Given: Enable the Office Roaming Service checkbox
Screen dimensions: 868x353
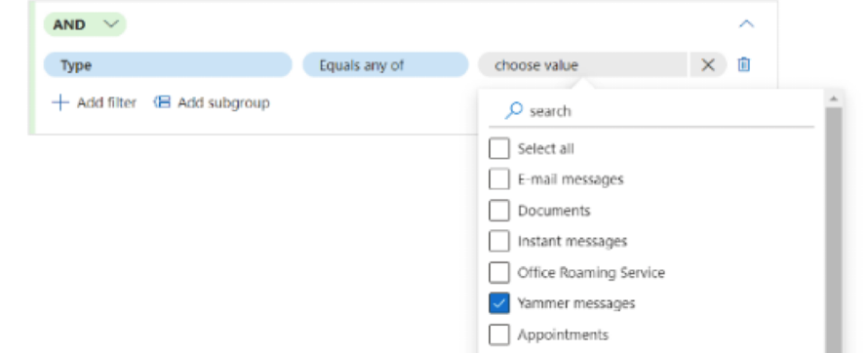Looking at the screenshot, I should (498, 272).
